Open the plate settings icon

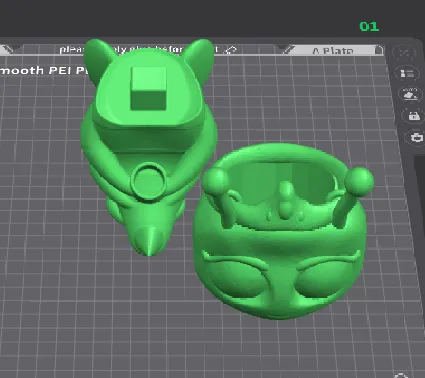pyautogui.click(x=415, y=137)
